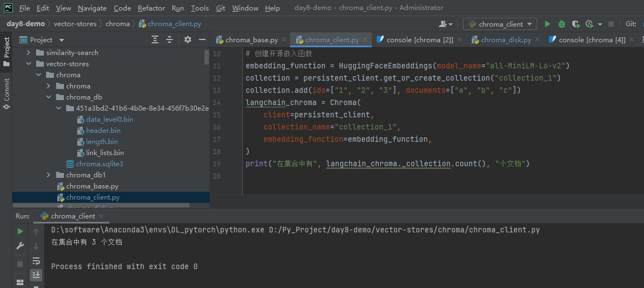Screen dimensions: 644x288
Task: Click the Project tree vertical scrollbar
Action: pyautogui.click(x=207, y=57)
